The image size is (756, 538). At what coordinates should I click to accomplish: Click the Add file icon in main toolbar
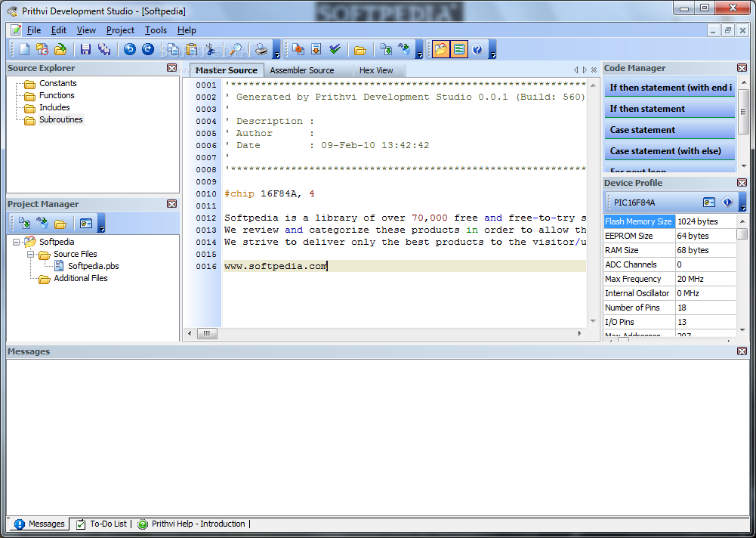pyautogui.click(x=386, y=49)
